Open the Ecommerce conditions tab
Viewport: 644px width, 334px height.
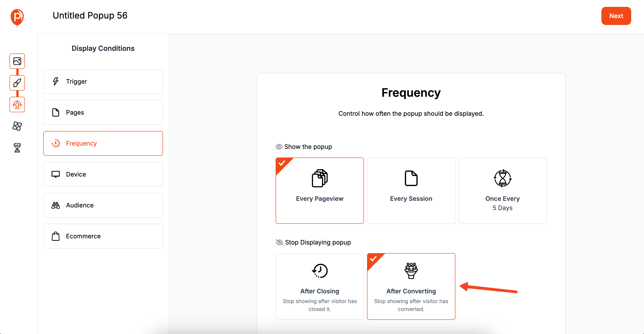pyautogui.click(x=103, y=236)
